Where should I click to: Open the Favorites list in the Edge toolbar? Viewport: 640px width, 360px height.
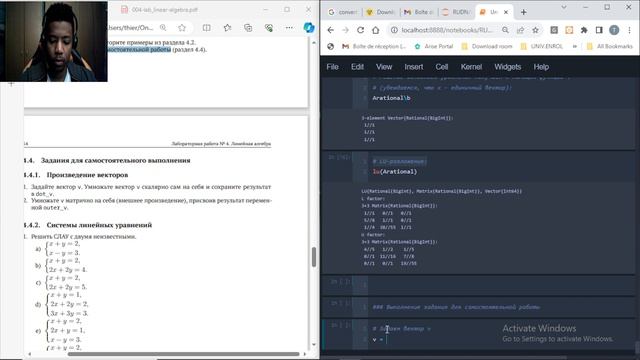click(x=227, y=28)
